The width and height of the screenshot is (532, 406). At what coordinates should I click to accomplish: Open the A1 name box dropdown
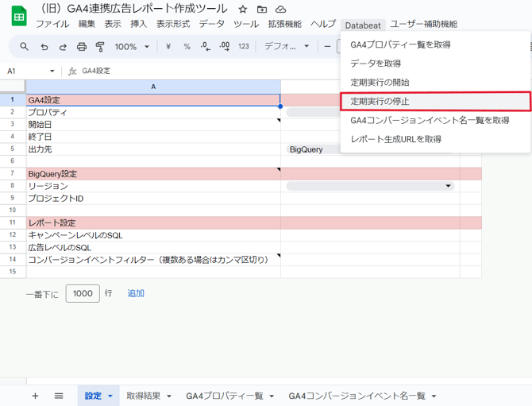pyautogui.click(x=52, y=72)
